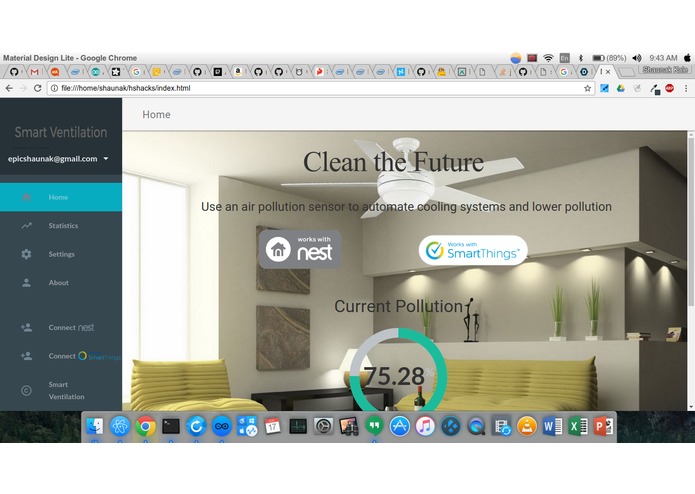Open Activity Monitor from the dock
Image resolution: width=695 pixels, height=494 pixels.
click(x=298, y=427)
